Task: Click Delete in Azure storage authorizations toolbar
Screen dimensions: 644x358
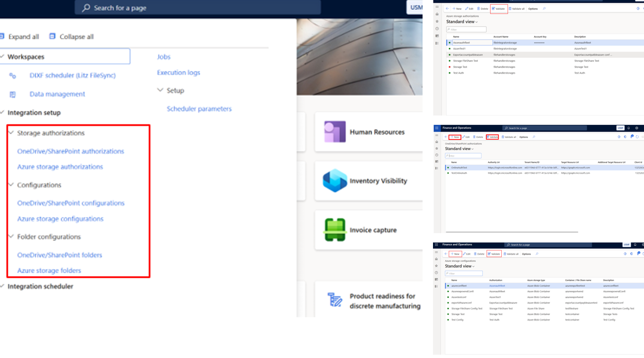Action: (x=483, y=9)
